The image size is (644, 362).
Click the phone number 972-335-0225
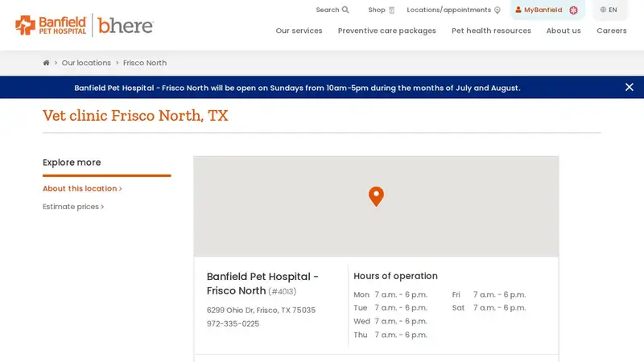(x=233, y=323)
